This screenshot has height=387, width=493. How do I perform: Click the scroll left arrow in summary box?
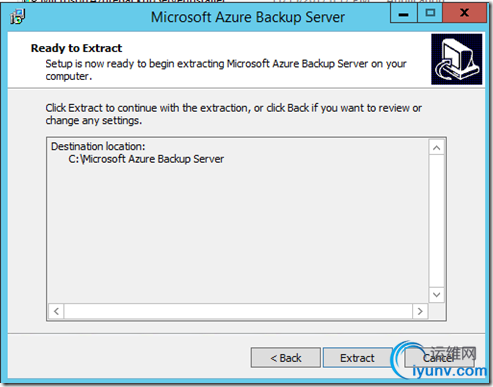pos(56,311)
